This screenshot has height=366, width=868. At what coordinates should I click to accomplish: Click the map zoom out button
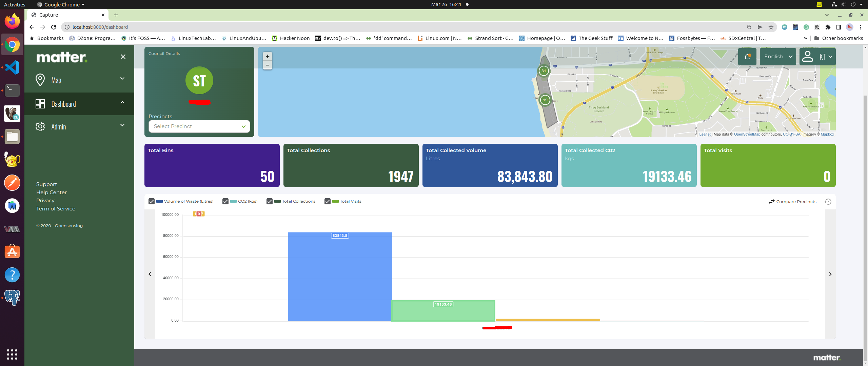(268, 65)
